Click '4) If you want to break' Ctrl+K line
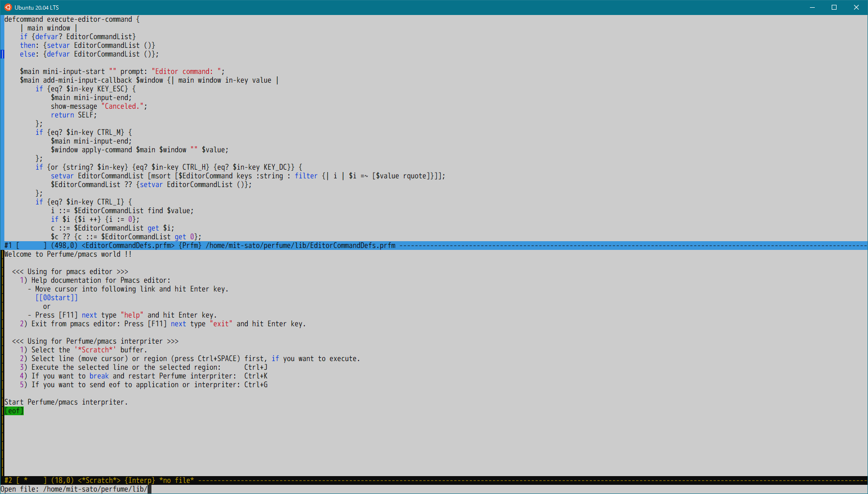 (144, 376)
